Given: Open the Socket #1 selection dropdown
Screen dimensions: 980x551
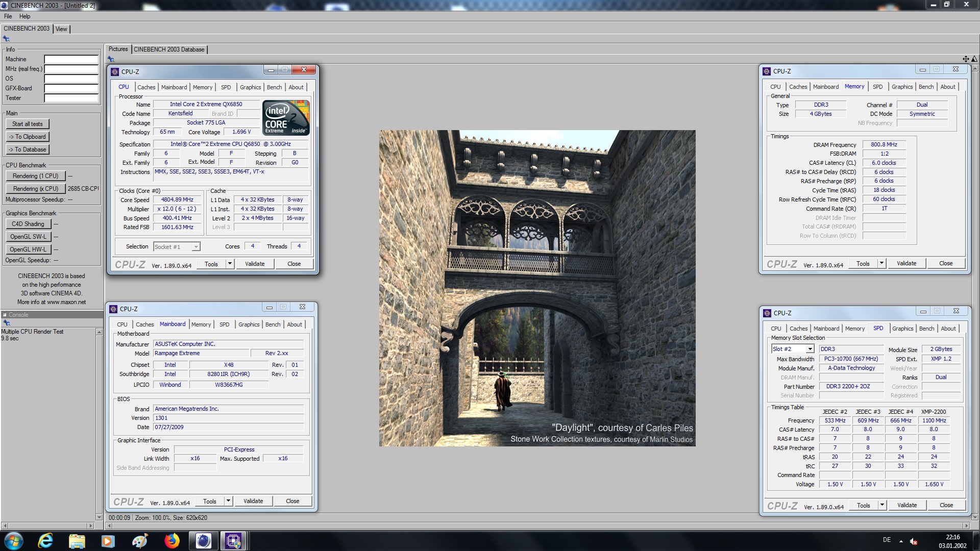Looking at the screenshot, I should (x=195, y=247).
